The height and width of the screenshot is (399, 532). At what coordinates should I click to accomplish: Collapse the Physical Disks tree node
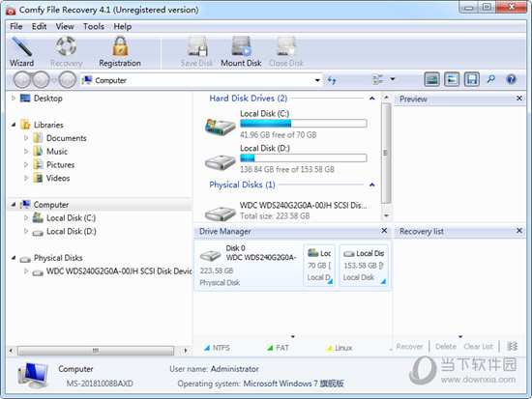[x=14, y=258]
